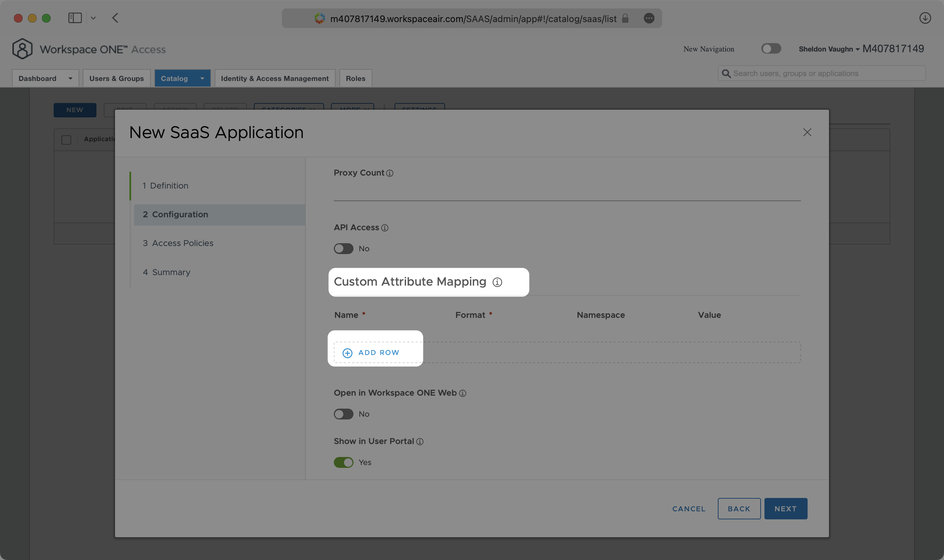Click the Workspace ONE Access logo

(22, 49)
